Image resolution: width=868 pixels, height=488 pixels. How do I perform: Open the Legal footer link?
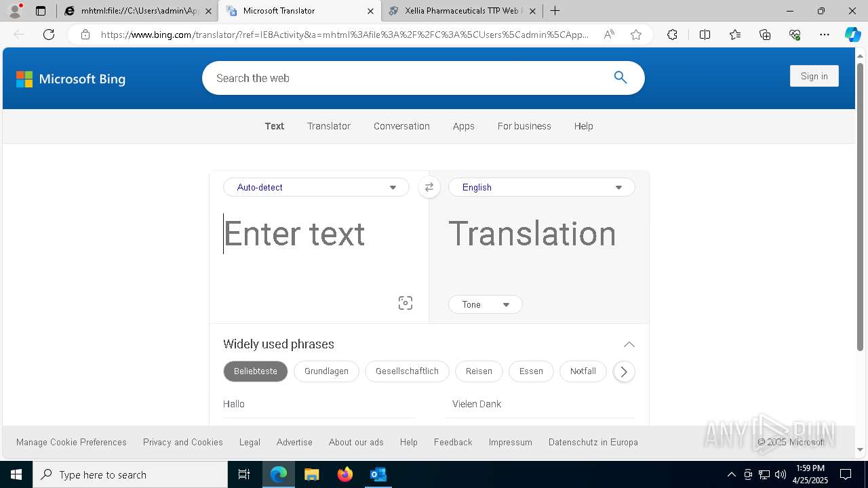click(x=250, y=442)
